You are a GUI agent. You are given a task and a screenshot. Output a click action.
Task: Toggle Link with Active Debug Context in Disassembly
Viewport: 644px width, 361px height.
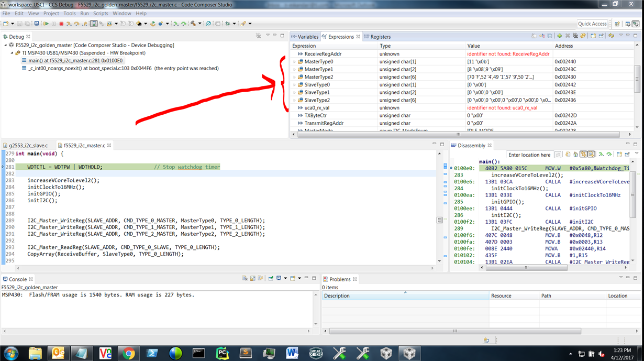coord(584,155)
